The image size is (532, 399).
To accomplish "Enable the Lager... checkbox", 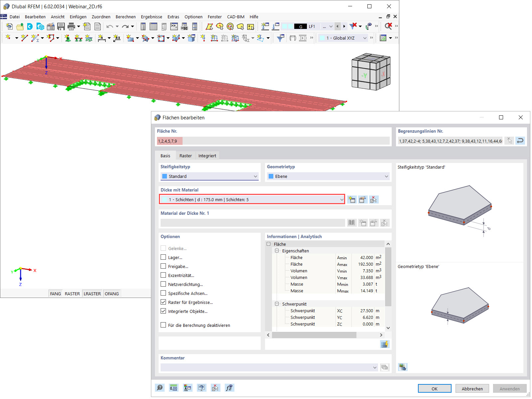I will (x=163, y=257).
